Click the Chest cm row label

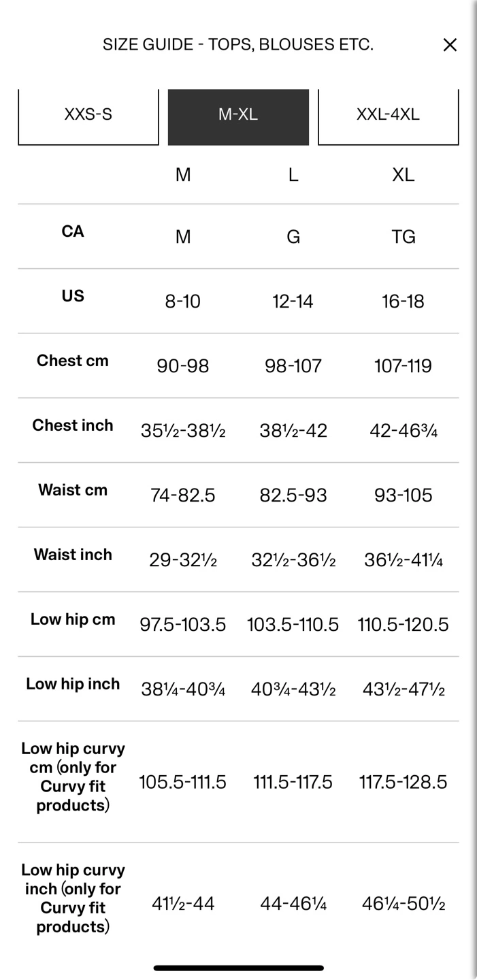[73, 361]
